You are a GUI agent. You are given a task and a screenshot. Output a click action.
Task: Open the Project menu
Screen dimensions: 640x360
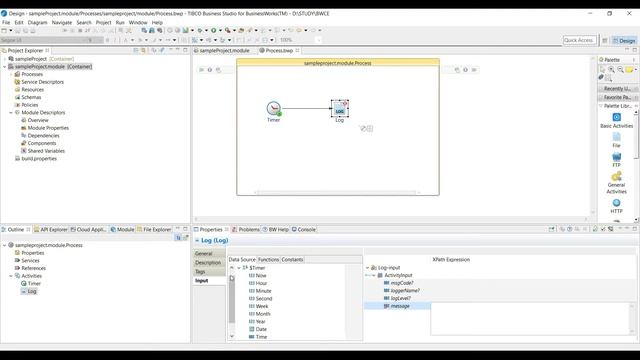pos(103,22)
